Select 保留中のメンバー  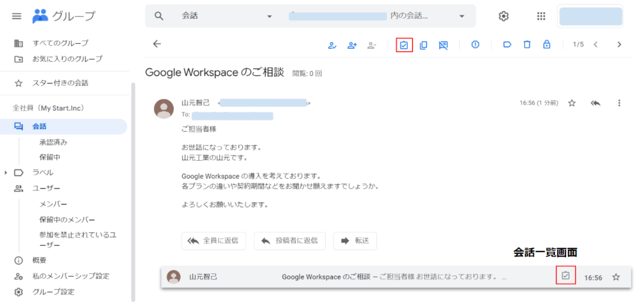(x=68, y=219)
